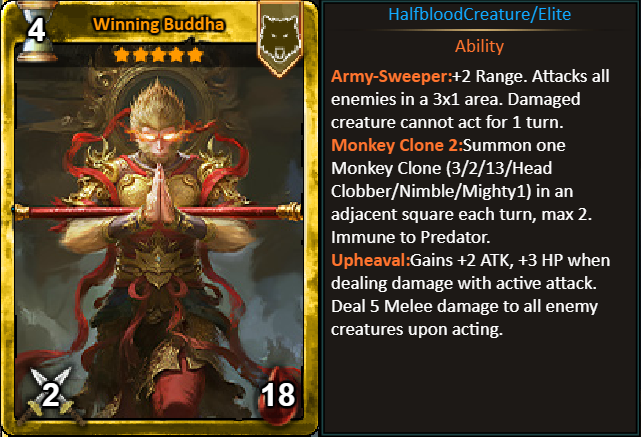Click the Ability section heading
Viewport: 641px width, 437px height.
click(x=479, y=46)
